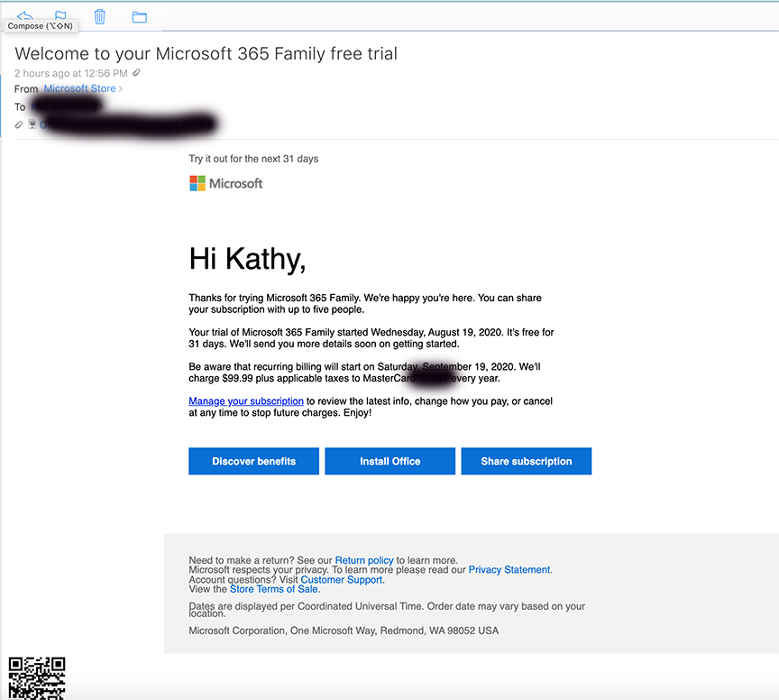This screenshot has height=700, width=779.
Task: Visit the Customer Support link
Action: pos(342,580)
